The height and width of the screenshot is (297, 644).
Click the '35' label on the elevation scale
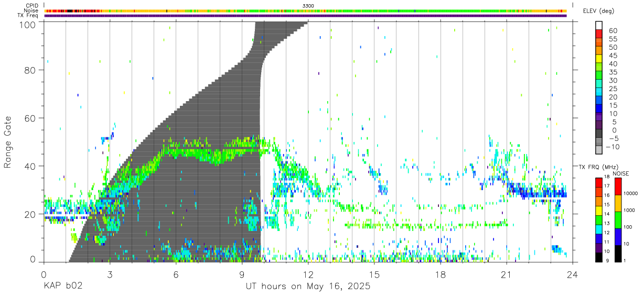613,72
